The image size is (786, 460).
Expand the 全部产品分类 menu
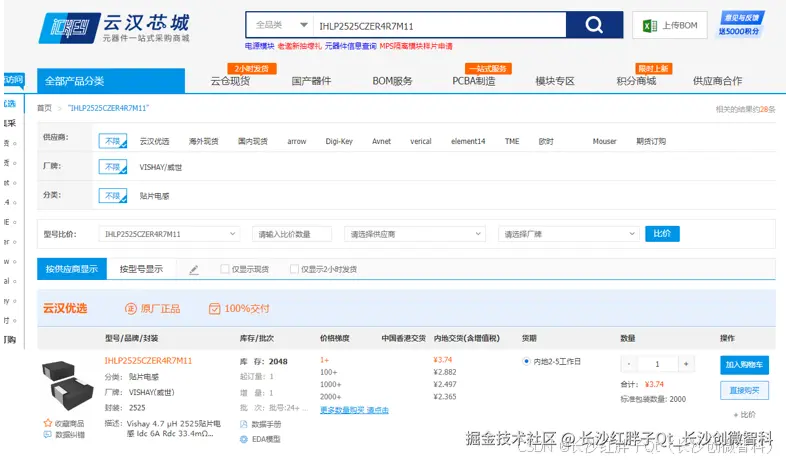pos(111,81)
